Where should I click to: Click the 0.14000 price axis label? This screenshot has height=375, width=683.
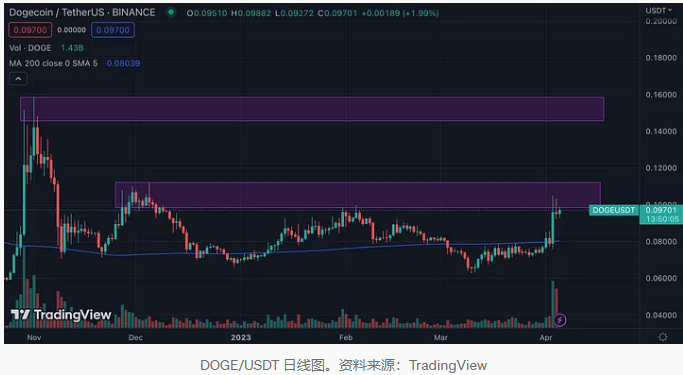click(x=661, y=131)
